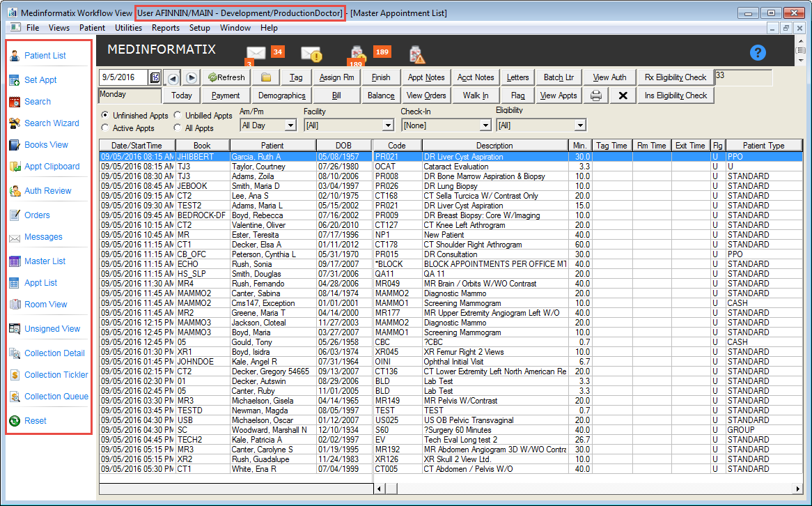The width and height of the screenshot is (812, 506).
Task: Click the Room View icon
Action: click(15, 305)
